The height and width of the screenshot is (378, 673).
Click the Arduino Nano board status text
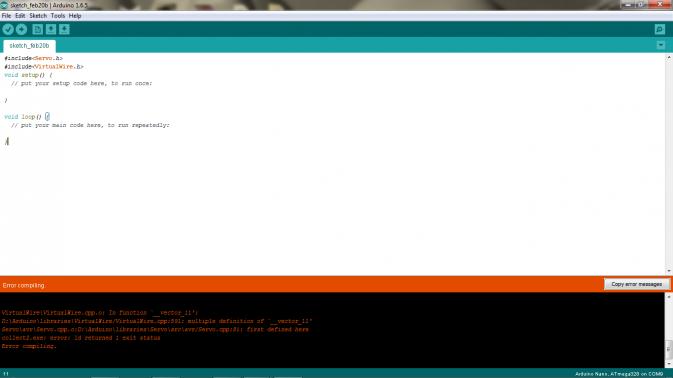(x=619, y=374)
